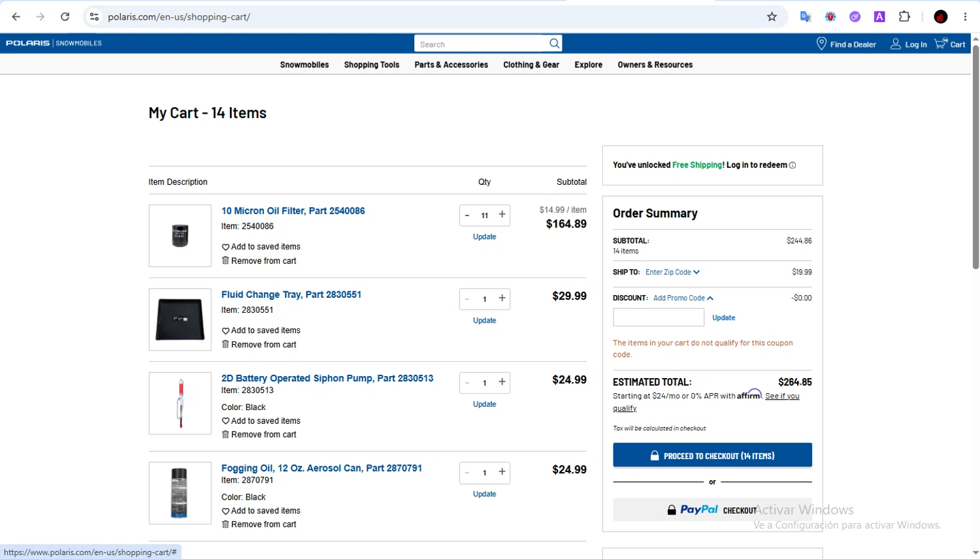The width and height of the screenshot is (980, 559).
Task: Increase Oil Filter quantity with plus
Action: [502, 215]
